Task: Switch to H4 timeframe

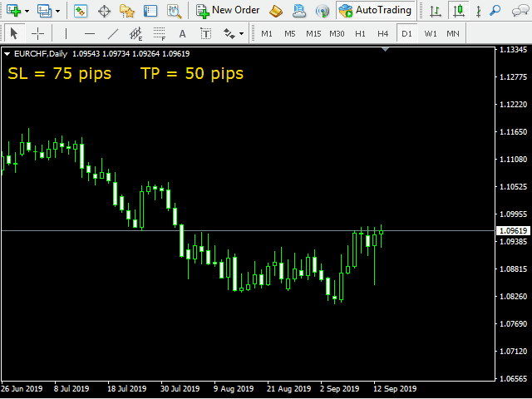Action: tap(382, 33)
